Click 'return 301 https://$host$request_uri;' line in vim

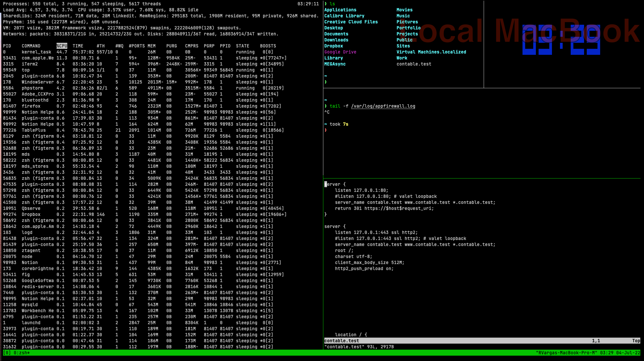pyautogui.click(x=385, y=208)
